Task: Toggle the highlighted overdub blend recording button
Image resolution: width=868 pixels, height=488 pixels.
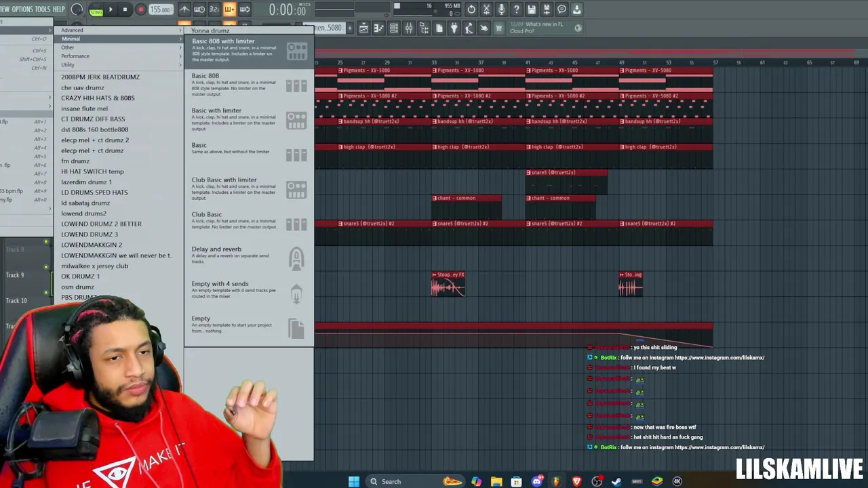Action: [229, 9]
